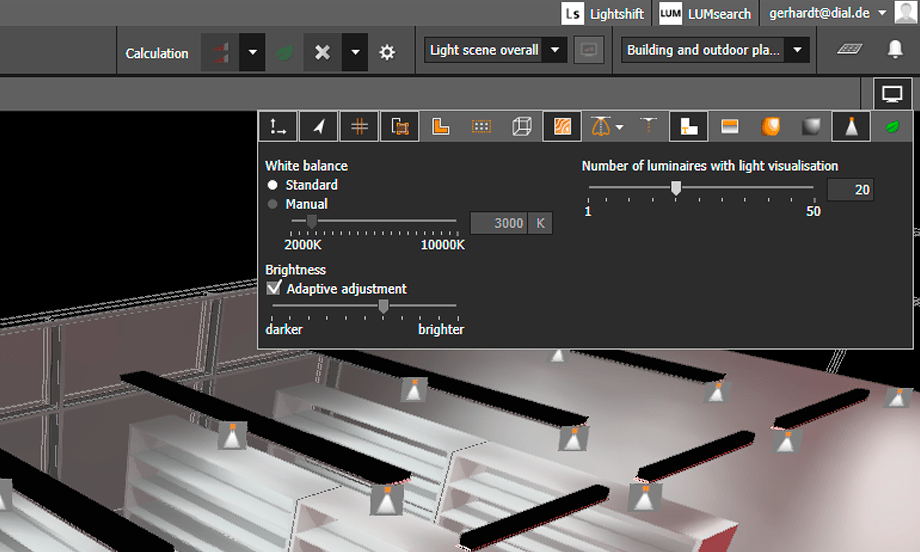Click the cancel calculation X button
This screenshot has width=920, height=552.
click(x=322, y=52)
